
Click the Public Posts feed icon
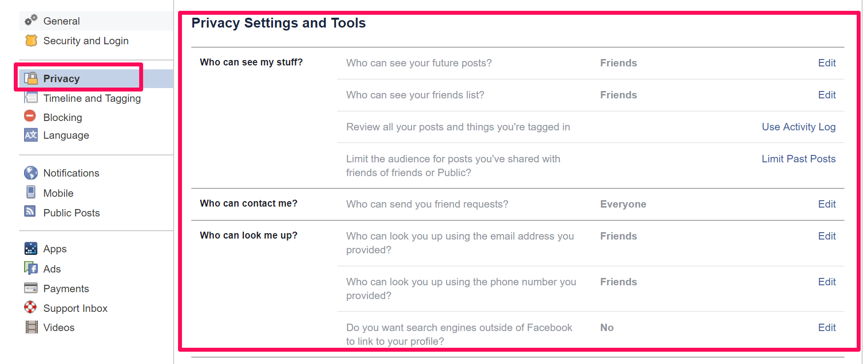30,212
